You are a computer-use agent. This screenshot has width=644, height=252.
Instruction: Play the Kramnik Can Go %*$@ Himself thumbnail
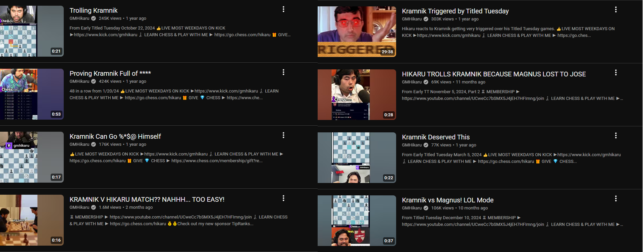(32, 157)
